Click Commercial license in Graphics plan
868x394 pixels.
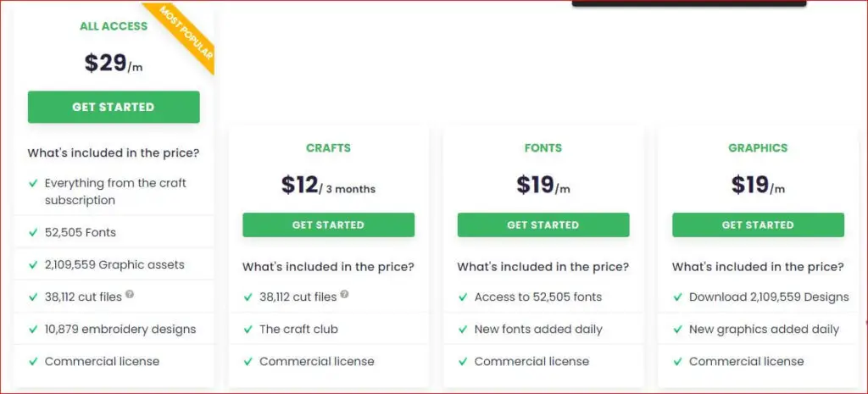pyautogui.click(x=746, y=361)
